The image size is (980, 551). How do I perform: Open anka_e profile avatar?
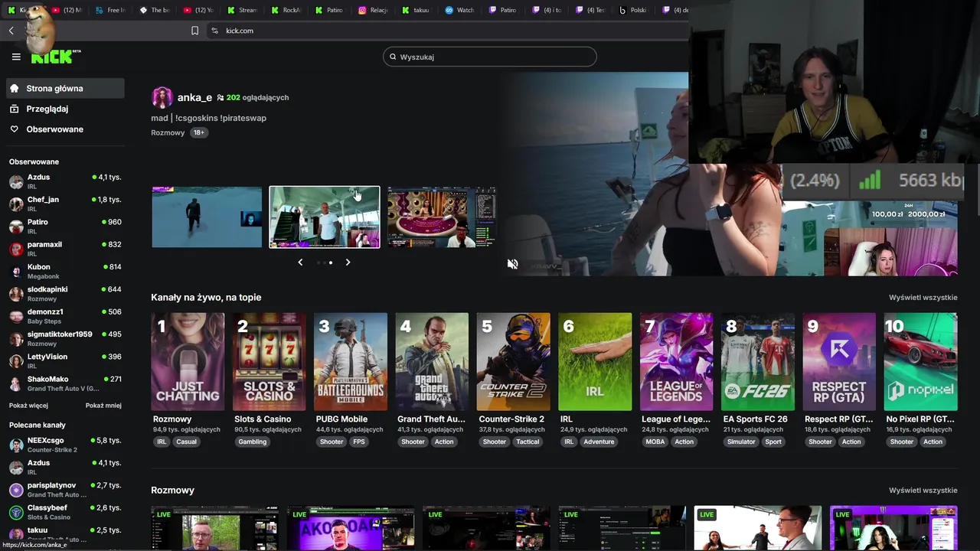pos(162,97)
